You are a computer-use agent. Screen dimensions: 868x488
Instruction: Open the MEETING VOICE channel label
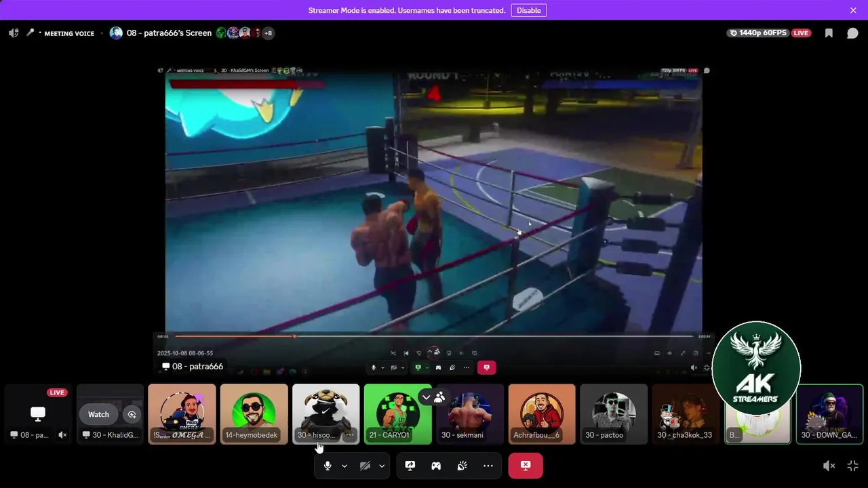(69, 33)
